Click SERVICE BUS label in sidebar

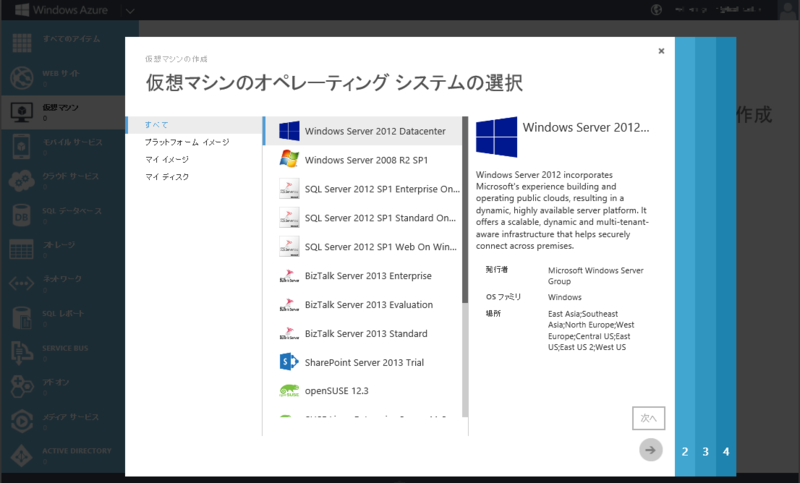tap(65, 348)
